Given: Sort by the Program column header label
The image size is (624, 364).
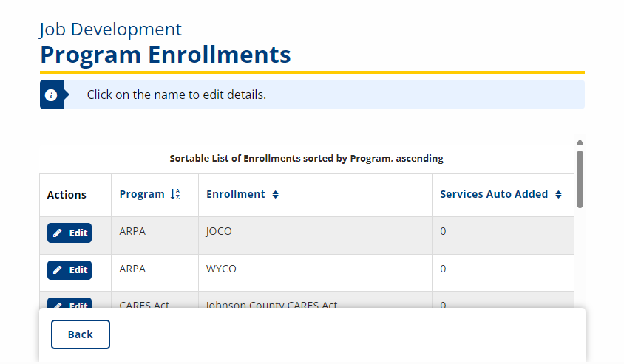Looking at the screenshot, I should pyautogui.click(x=142, y=194).
